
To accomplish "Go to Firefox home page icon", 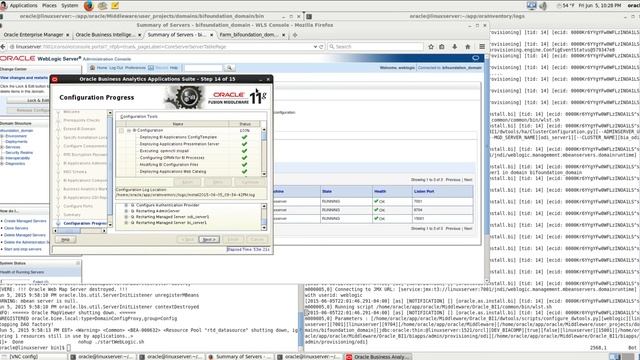I will click(x=468, y=47).
